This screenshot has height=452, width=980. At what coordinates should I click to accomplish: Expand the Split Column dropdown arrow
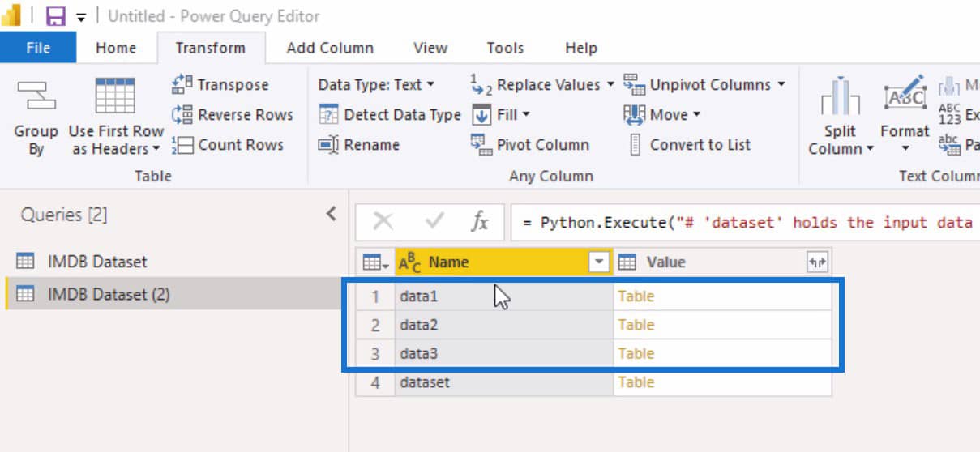click(870, 149)
